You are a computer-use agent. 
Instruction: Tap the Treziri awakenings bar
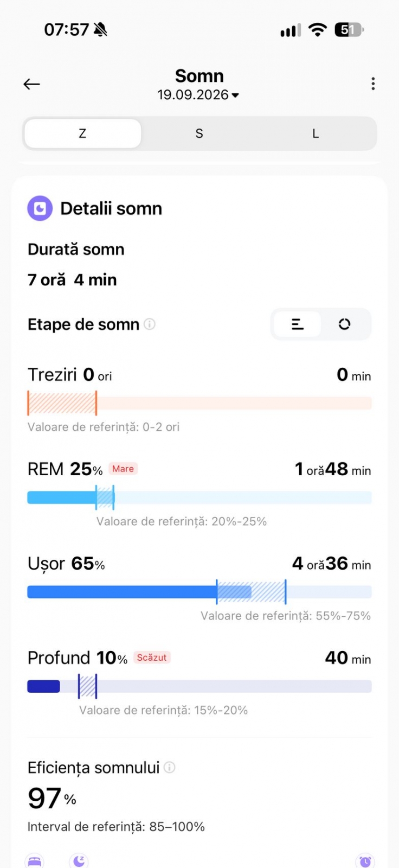pyautogui.click(x=200, y=403)
